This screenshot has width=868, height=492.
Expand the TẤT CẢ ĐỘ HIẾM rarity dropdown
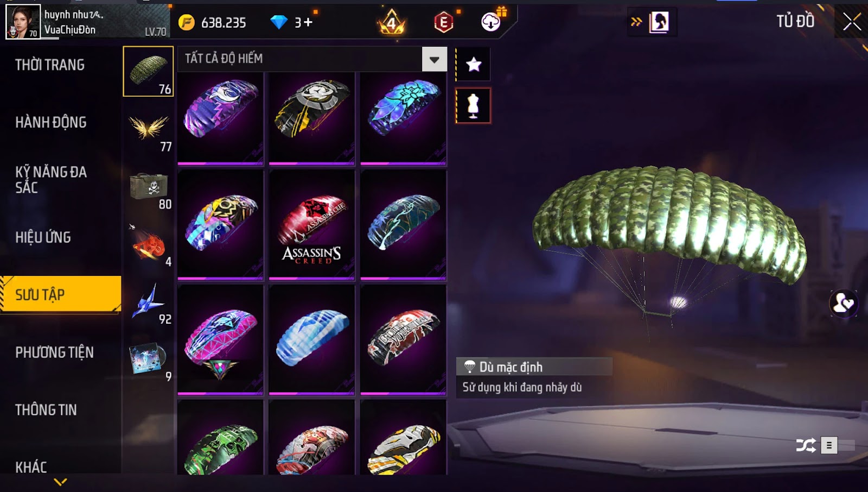[435, 59]
